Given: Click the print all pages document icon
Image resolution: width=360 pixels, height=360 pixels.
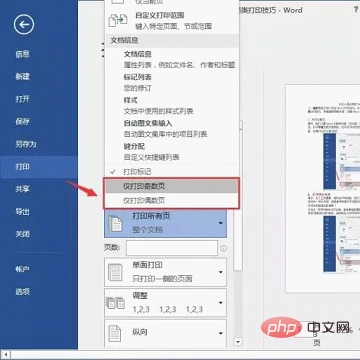Looking at the screenshot, I should [x=116, y=223].
